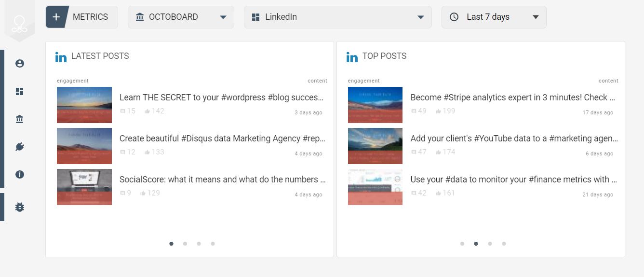Expand the OCTOBOARD organization dropdown arrow
The image size is (644, 277).
223,17
